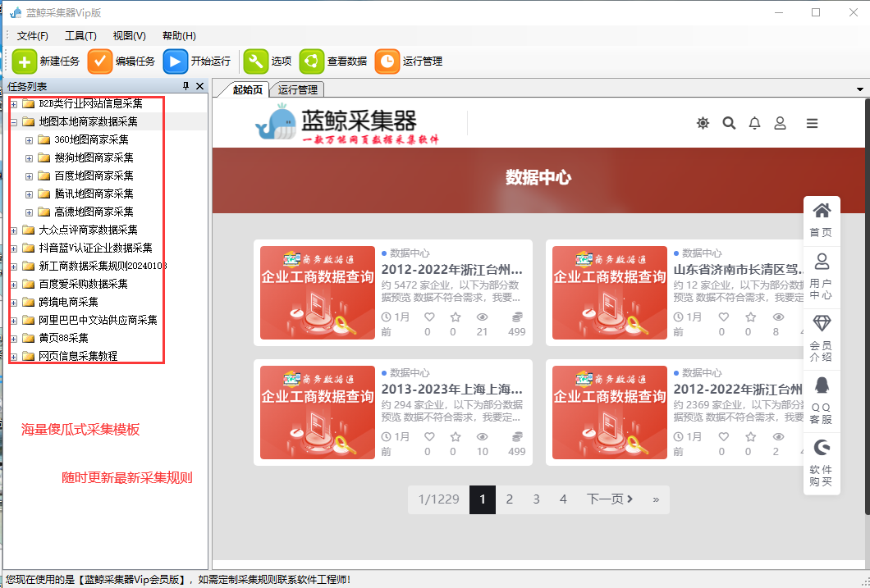Open 软件购买 in side floating bar

point(822,463)
